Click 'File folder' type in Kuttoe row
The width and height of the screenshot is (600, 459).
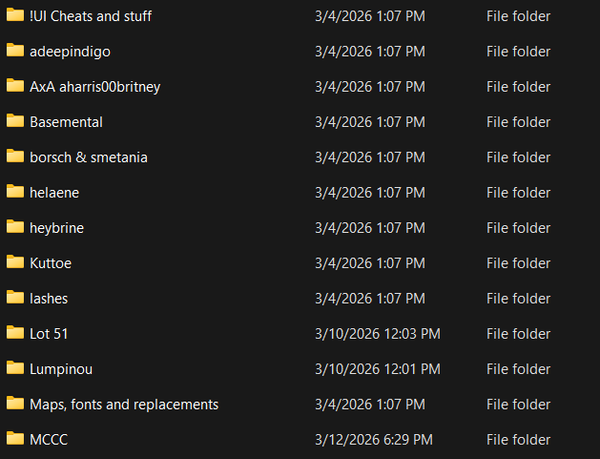pos(518,263)
